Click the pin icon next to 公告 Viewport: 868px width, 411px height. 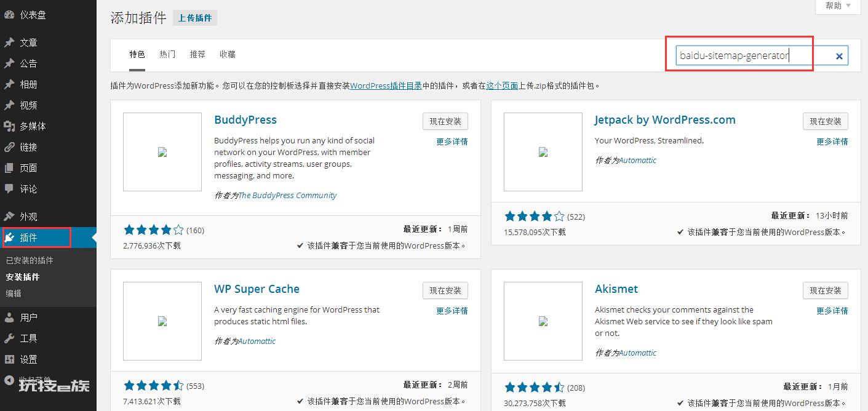click(x=9, y=63)
